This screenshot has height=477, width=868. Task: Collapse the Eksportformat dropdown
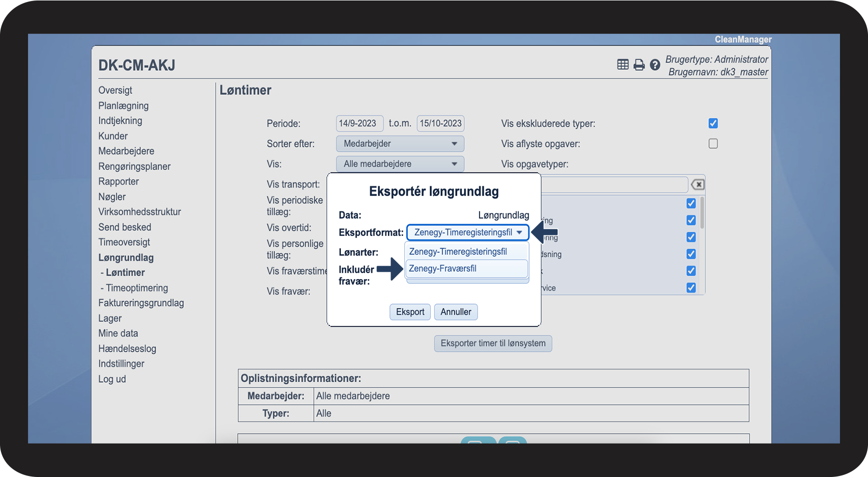tap(468, 232)
